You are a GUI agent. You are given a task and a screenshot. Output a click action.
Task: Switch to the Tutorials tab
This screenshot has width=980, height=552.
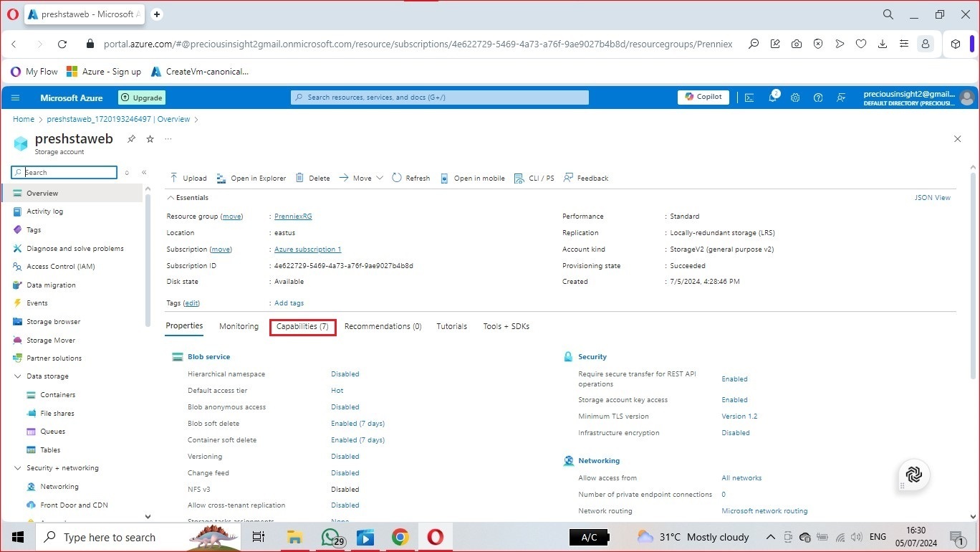pyautogui.click(x=452, y=326)
